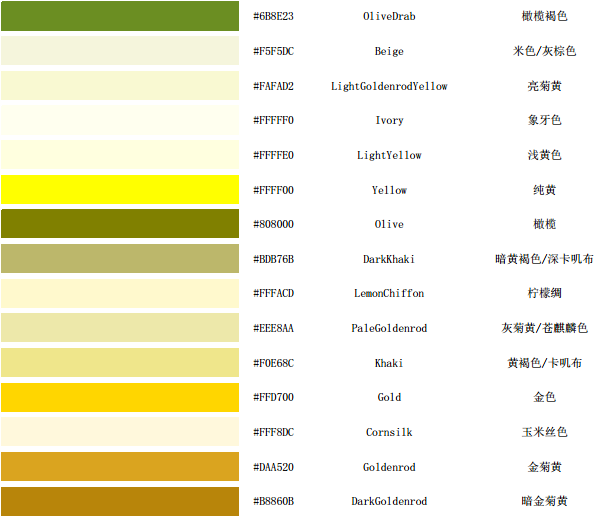Select the Beige name text
Viewport: 603px width, 518px height.
pyautogui.click(x=389, y=51)
